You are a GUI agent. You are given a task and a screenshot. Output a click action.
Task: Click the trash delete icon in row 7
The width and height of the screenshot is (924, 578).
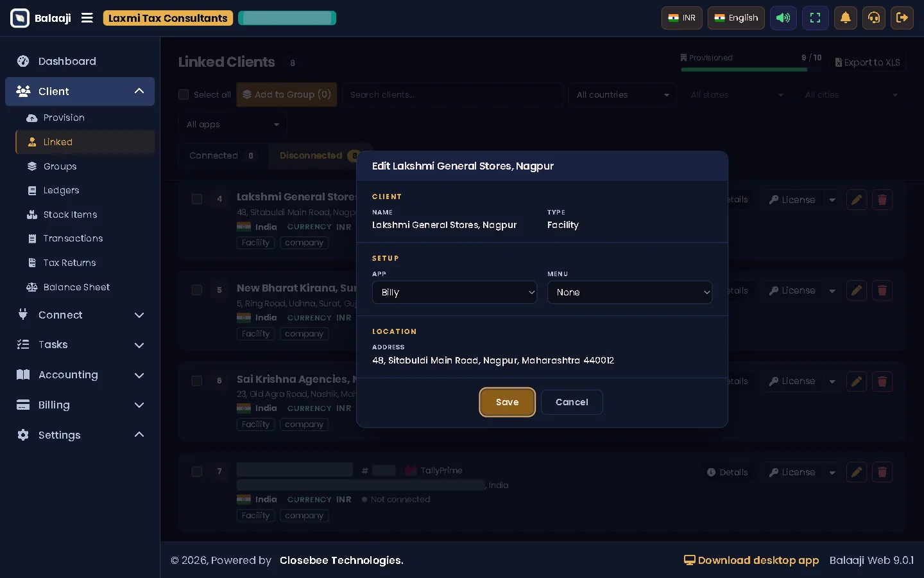882,472
